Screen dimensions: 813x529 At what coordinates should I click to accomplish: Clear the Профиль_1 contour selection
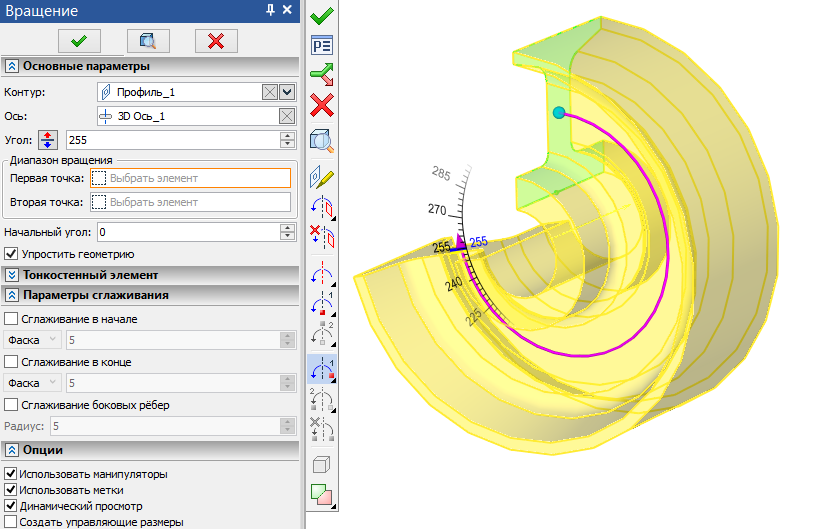click(270, 92)
